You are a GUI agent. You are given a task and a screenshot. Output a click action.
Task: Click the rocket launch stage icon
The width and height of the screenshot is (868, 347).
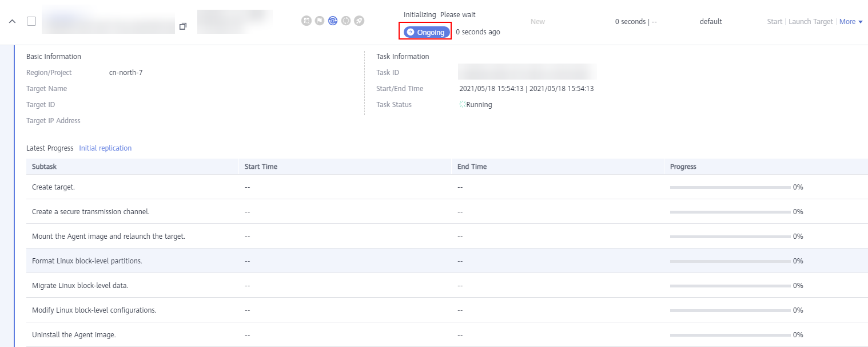coord(359,21)
